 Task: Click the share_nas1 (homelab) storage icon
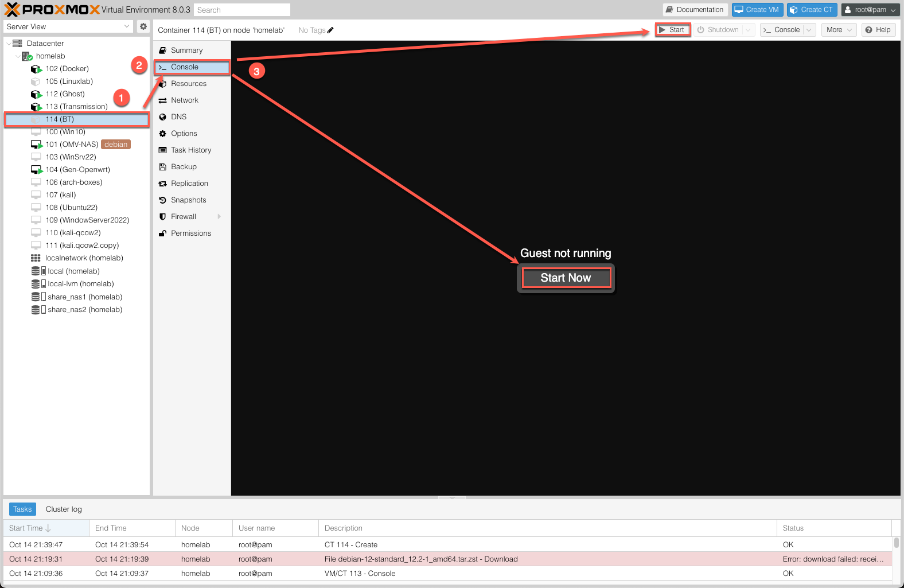pos(38,297)
